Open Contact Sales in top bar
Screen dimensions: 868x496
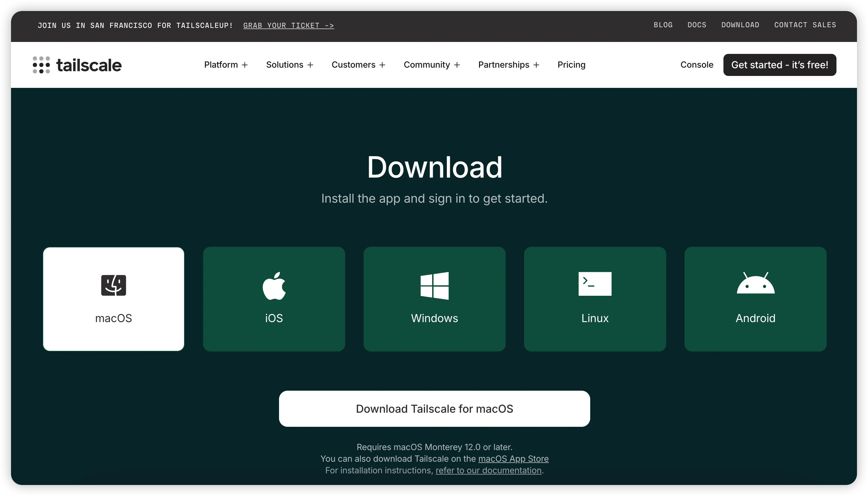click(x=805, y=25)
